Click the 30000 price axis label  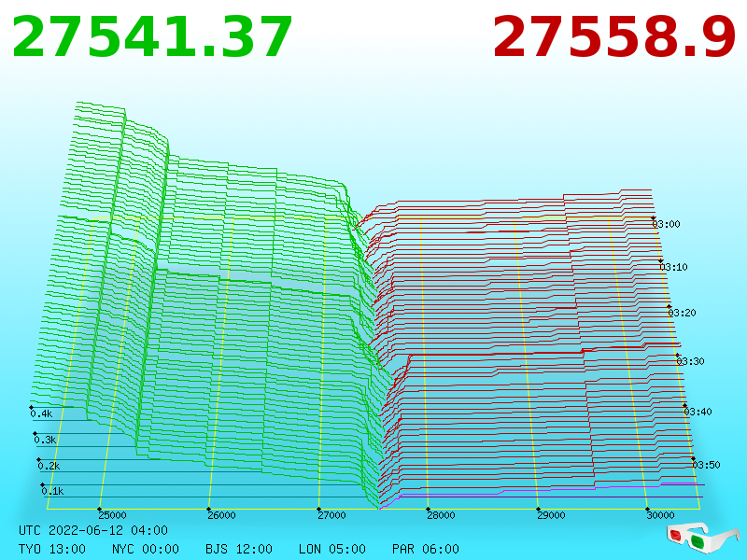click(x=660, y=515)
